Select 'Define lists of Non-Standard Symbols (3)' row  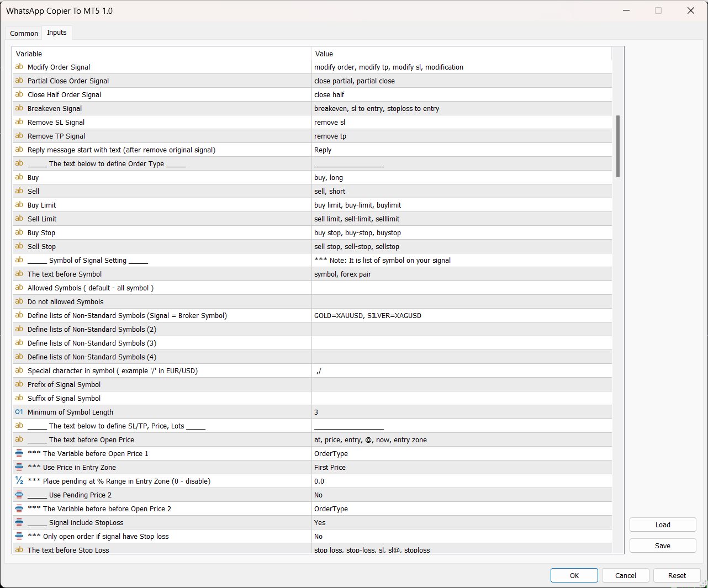click(x=312, y=343)
